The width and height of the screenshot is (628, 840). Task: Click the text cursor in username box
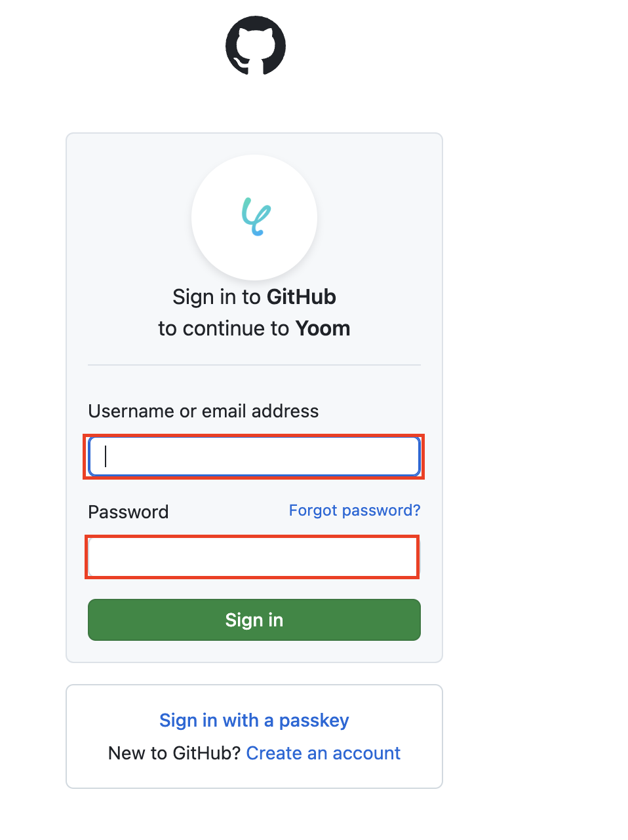[x=106, y=456]
